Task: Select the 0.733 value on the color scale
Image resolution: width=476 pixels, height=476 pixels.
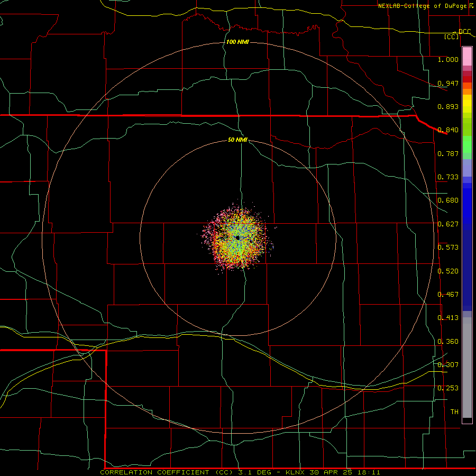Action: coord(448,177)
